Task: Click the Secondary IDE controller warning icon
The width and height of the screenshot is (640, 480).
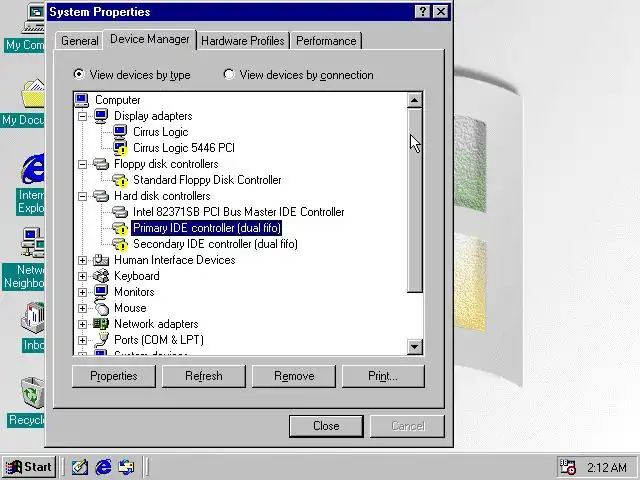Action: [120, 244]
